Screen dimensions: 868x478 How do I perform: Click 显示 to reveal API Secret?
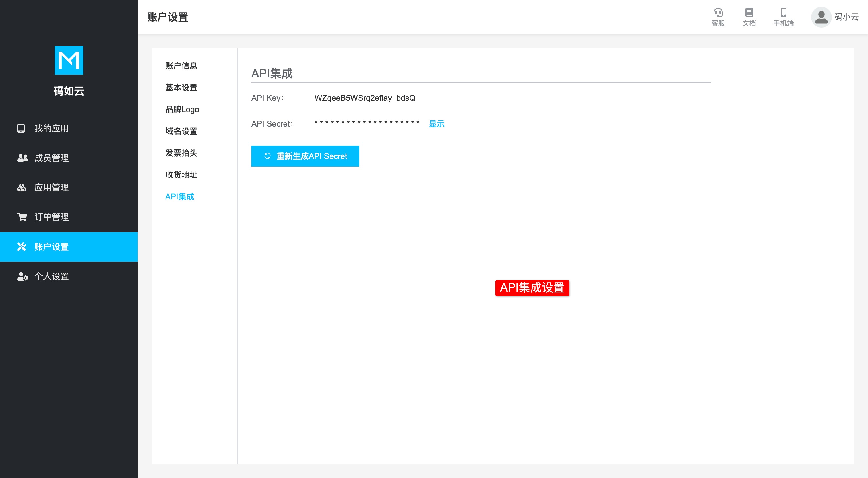coord(437,124)
